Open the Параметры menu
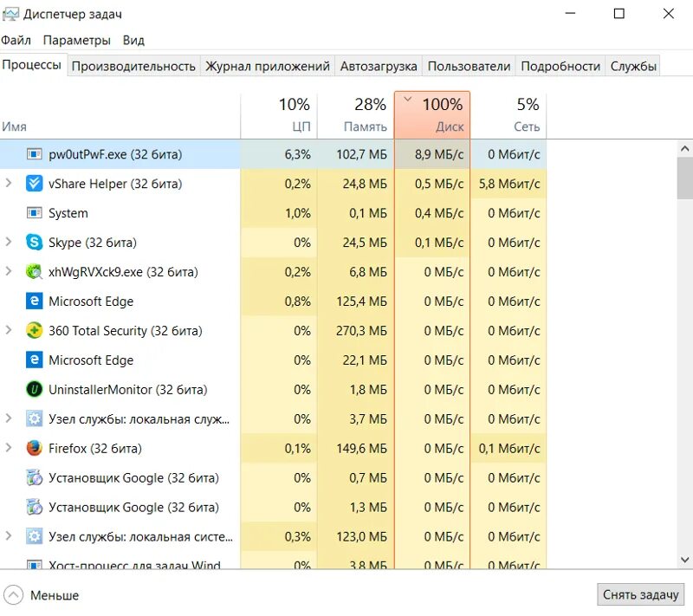Image resolution: width=693 pixels, height=616 pixels. click(77, 40)
